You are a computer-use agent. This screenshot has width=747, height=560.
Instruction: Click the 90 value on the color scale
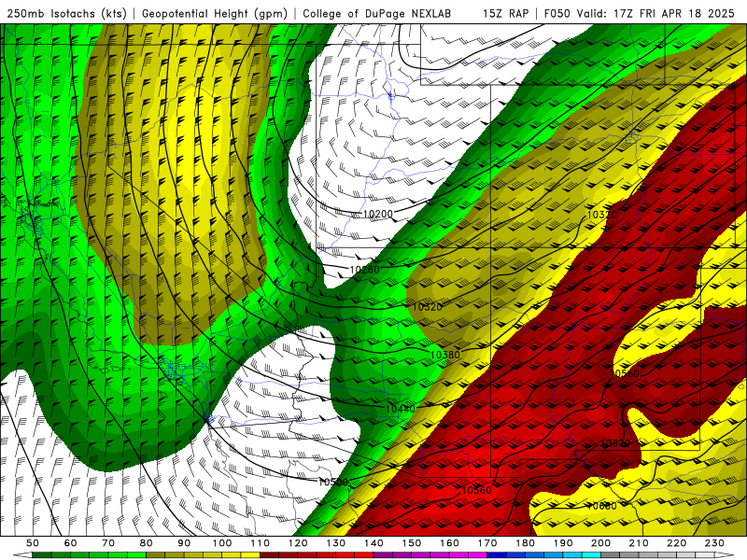pos(184,543)
